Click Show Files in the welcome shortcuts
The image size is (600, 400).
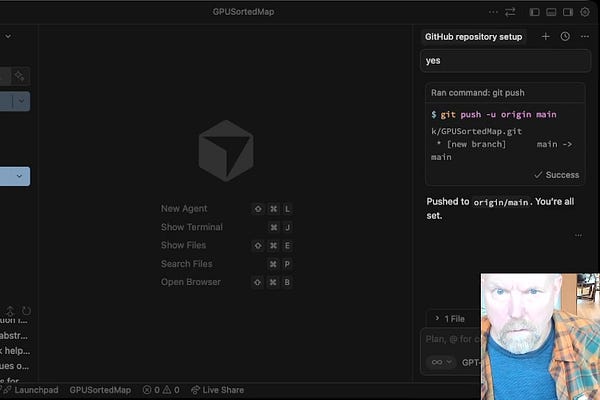[183, 245]
